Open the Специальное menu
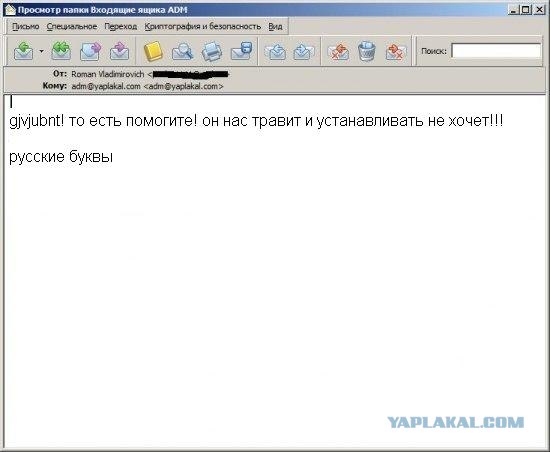Screen dimensions: 550x452 pyautogui.click(x=72, y=27)
